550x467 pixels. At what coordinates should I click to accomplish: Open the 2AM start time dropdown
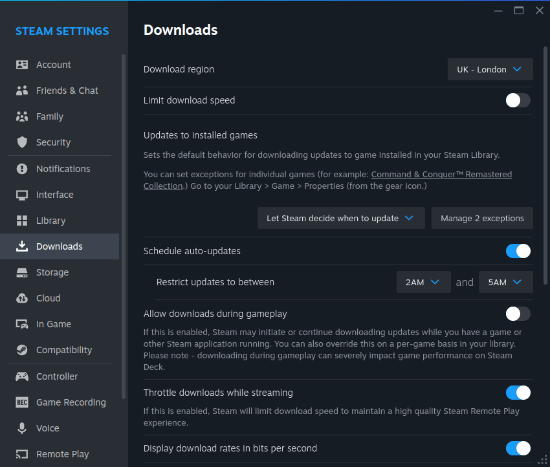tap(423, 282)
